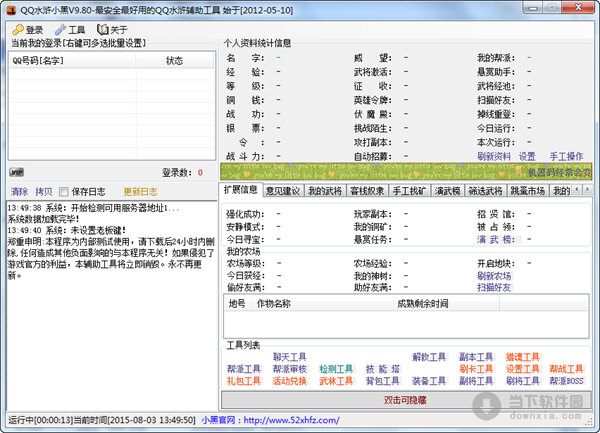This screenshot has height=433, width=600.
Task: Tick the 保存日志 checkbox
Action: (64, 192)
